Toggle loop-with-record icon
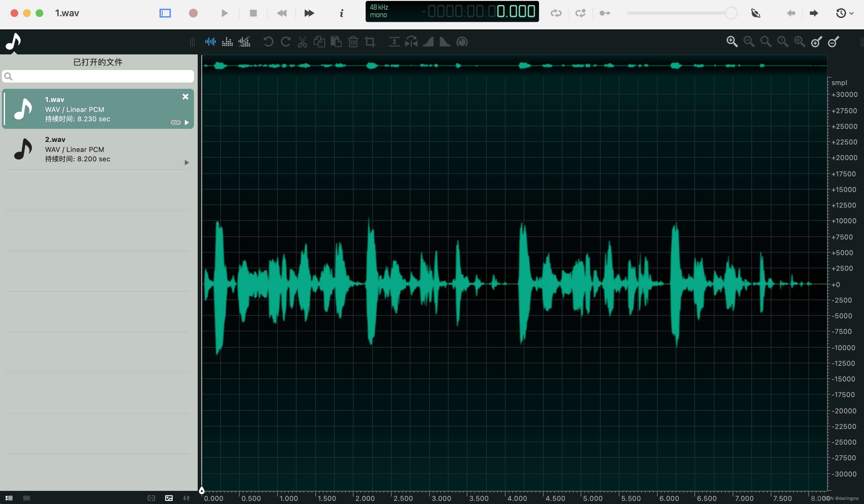This screenshot has width=864, height=504. click(x=581, y=13)
